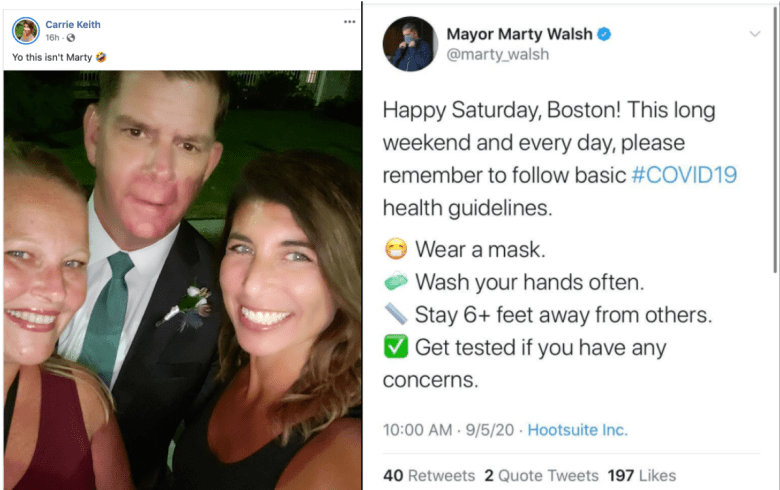Click the blue verified badge
The height and width of the screenshot is (490, 780).
tap(604, 34)
